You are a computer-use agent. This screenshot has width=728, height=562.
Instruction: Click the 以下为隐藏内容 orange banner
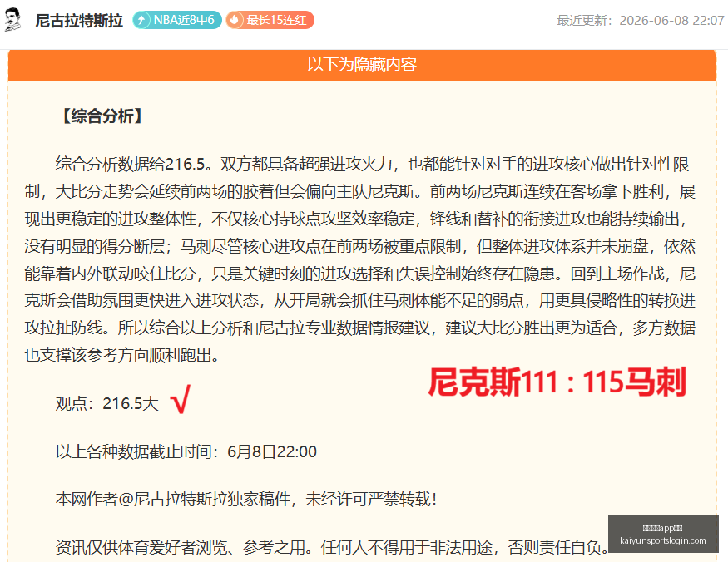[x=362, y=65]
